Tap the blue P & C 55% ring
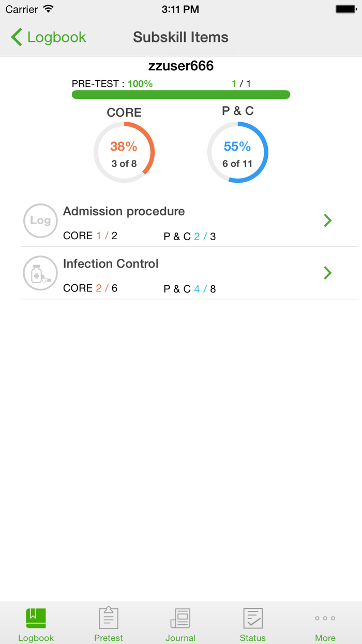The image size is (362, 644). [237, 152]
